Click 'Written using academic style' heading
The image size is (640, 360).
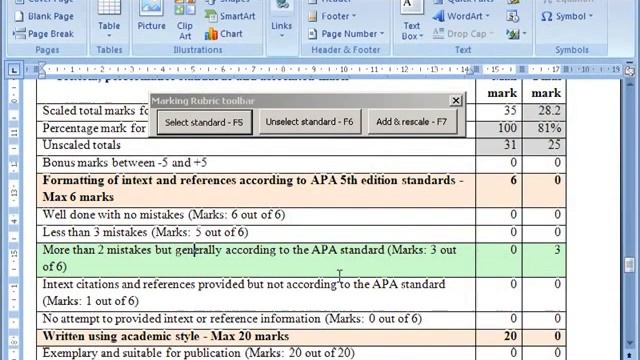click(x=166, y=336)
